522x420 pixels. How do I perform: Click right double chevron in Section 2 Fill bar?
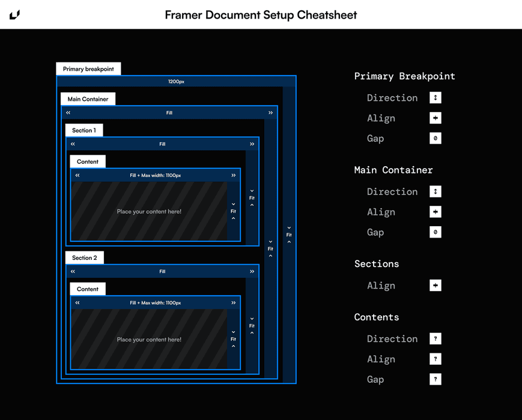coord(252,271)
